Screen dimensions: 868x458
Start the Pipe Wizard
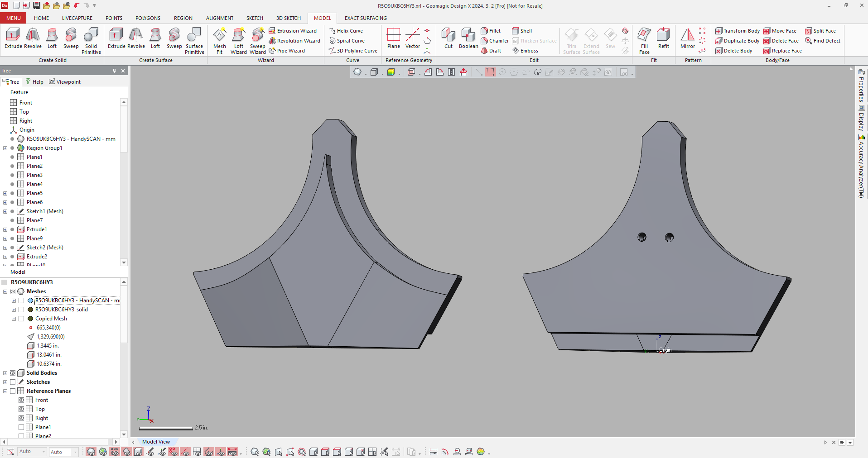tap(287, 51)
